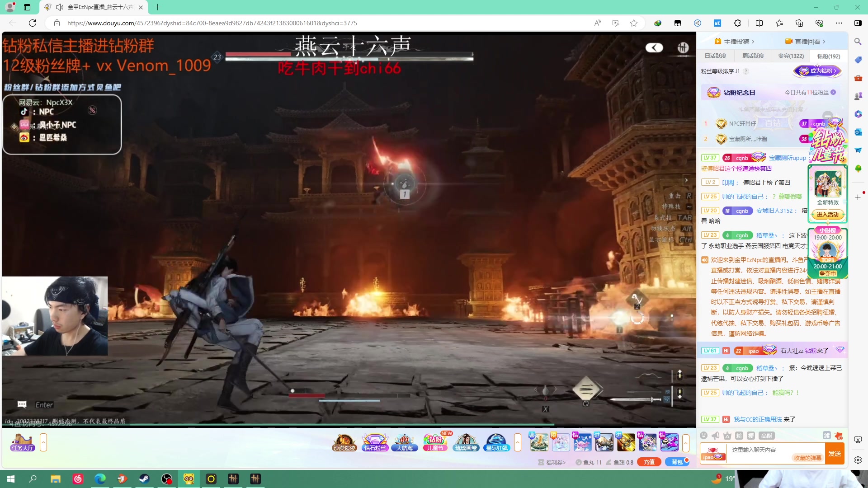Open the 琉璃画卷 activity icon
The image size is (868, 488).
point(466,442)
